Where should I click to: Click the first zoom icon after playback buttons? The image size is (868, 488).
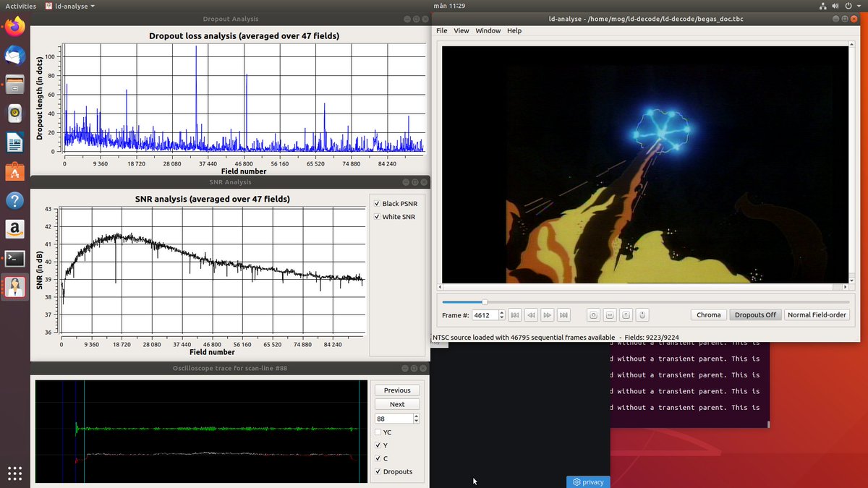pos(593,314)
